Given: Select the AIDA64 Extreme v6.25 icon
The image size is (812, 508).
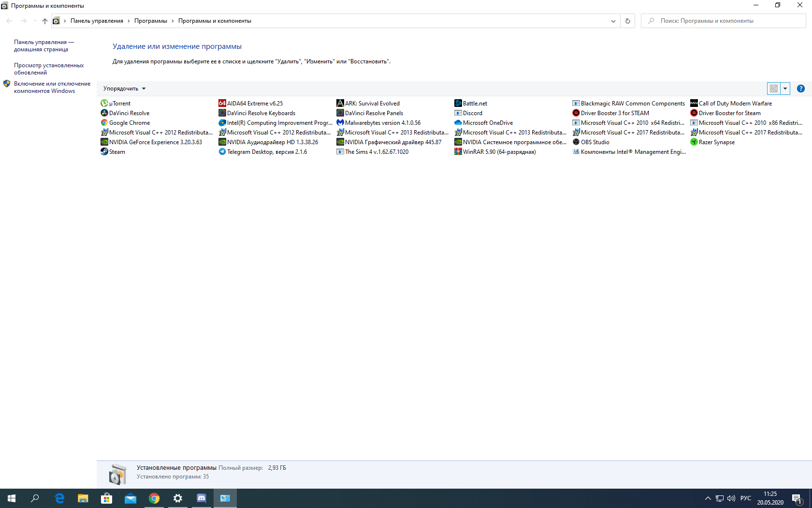Looking at the screenshot, I should (x=222, y=103).
